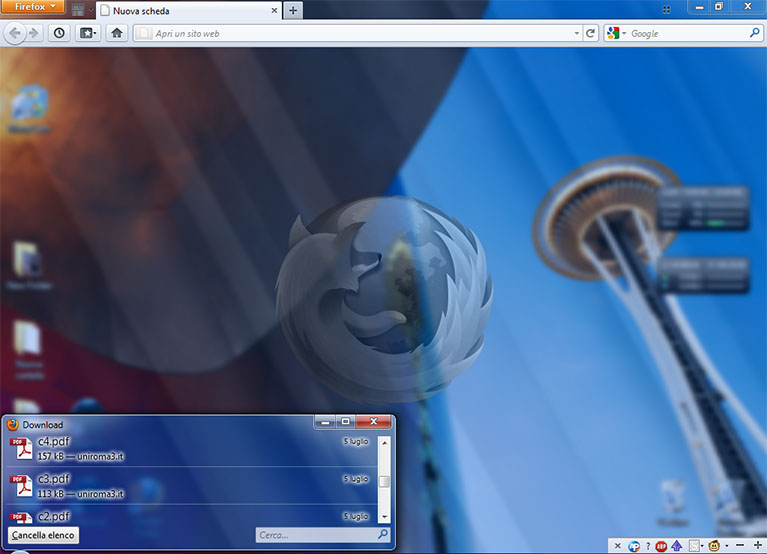This screenshot has height=554, width=767.
Task: Maximize the Download window
Action: point(346,421)
